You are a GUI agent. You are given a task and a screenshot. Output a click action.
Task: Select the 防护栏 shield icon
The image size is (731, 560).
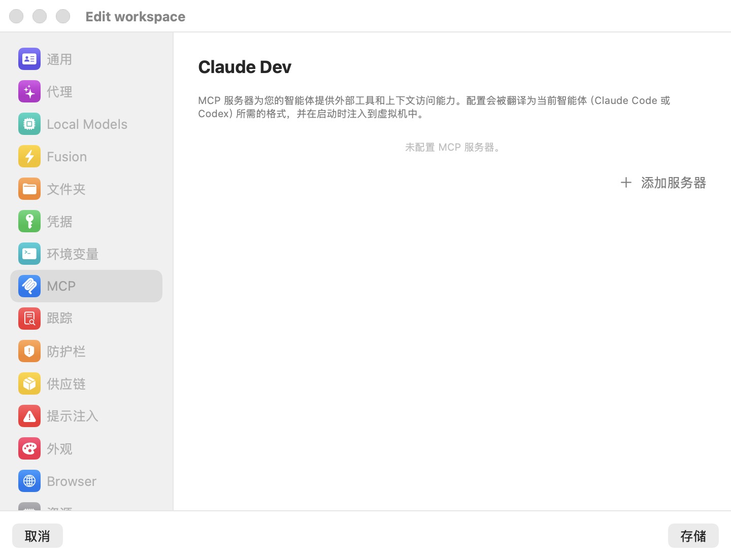29,351
